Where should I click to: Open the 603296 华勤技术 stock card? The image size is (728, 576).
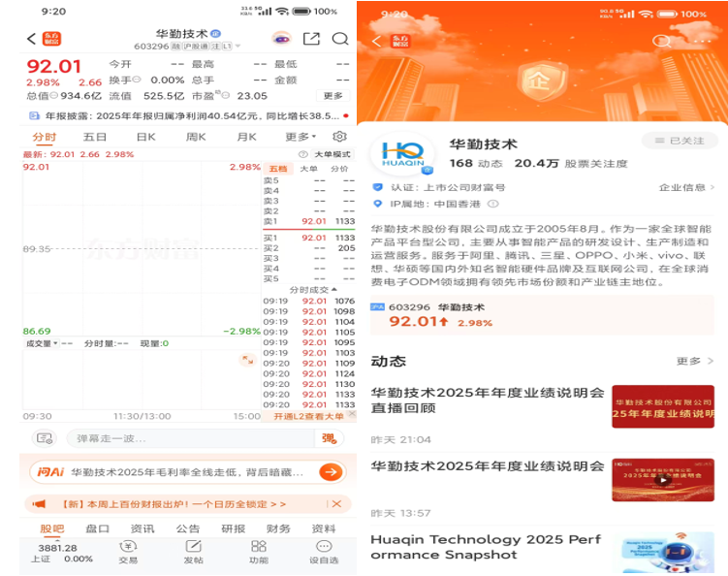pos(542,315)
